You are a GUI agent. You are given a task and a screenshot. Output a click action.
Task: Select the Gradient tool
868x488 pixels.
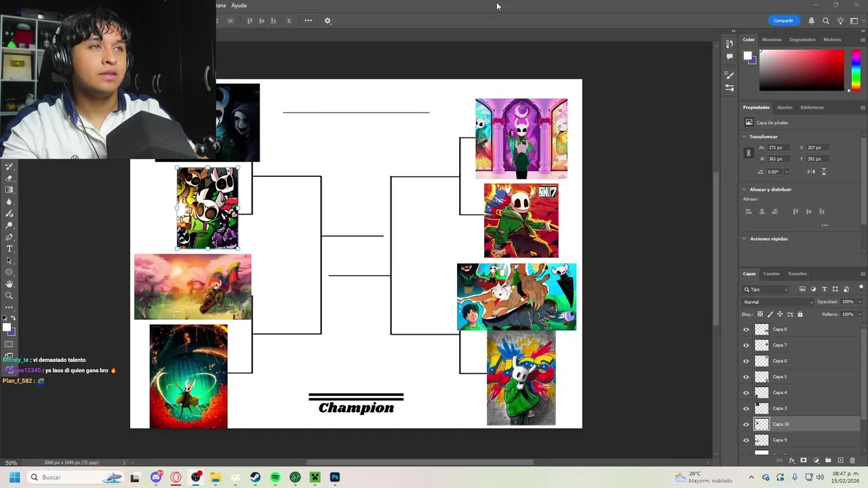9,189
